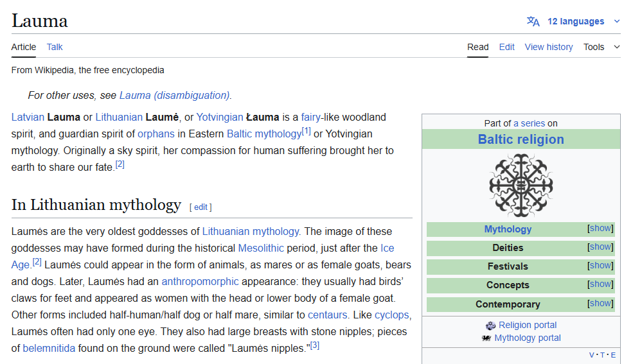Image resolution: width=624 pixels, height=364 pixels.
Task: Switch to the Talk tab
Action: (x=55, y=47)
